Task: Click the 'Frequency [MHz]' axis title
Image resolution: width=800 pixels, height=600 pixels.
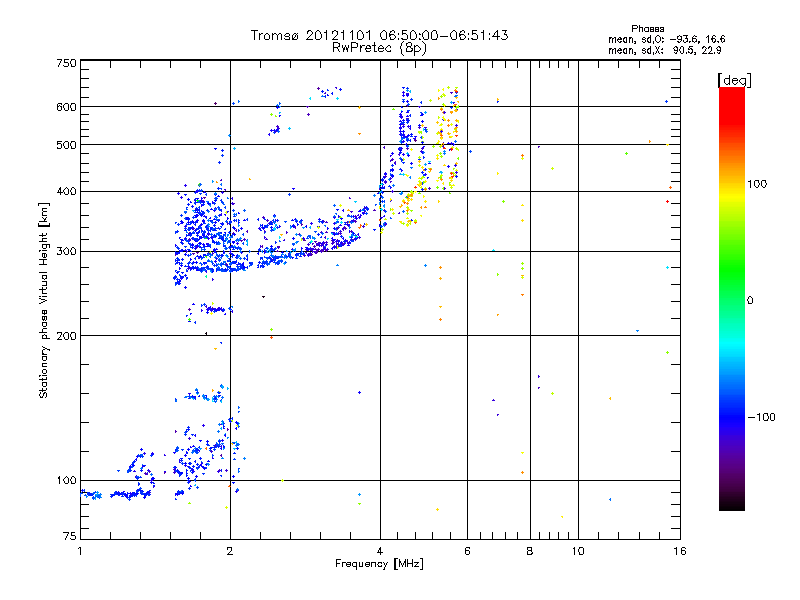Action: pyautogui.click(x=379, y=564)
